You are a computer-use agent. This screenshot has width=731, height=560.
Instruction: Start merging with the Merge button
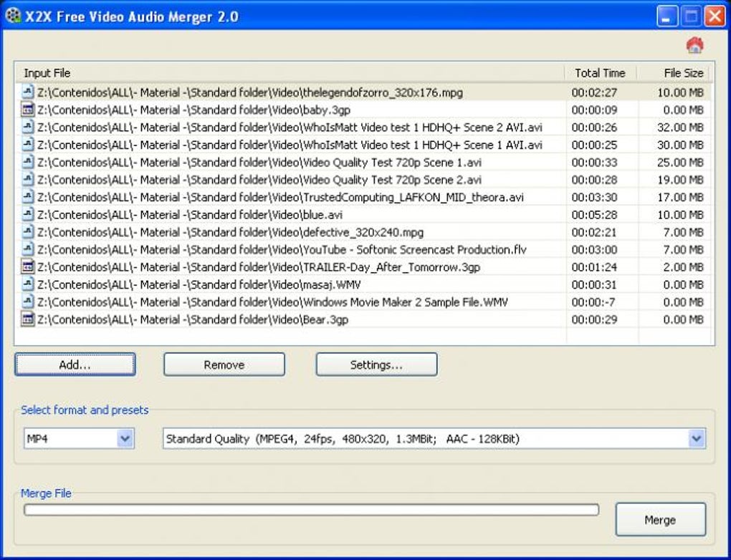[x=660, y=519]
